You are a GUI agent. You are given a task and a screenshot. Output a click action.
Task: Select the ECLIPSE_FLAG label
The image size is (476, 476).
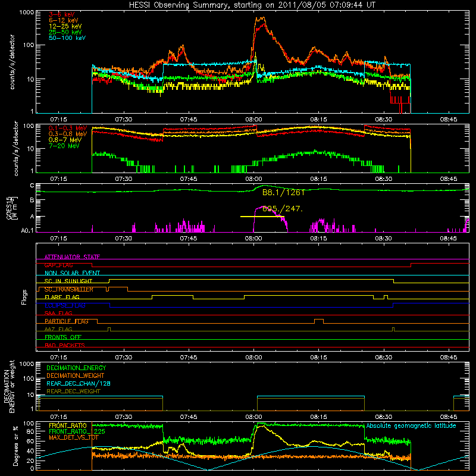coord(65,305)
